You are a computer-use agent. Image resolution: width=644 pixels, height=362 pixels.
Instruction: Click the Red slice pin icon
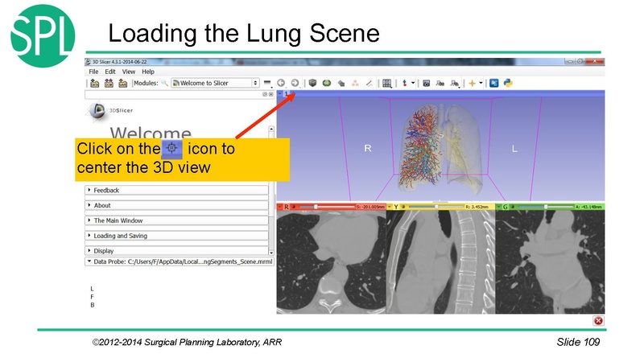pos(280,207)
